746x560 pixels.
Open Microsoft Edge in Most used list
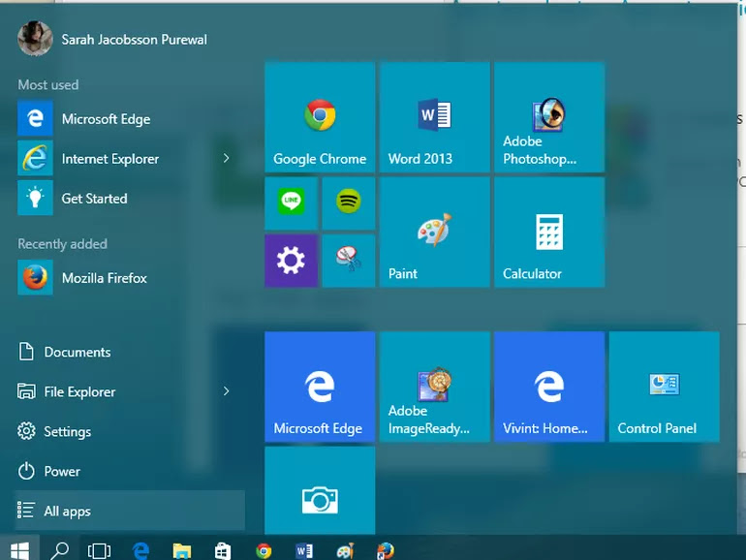[x=129, y=118]
